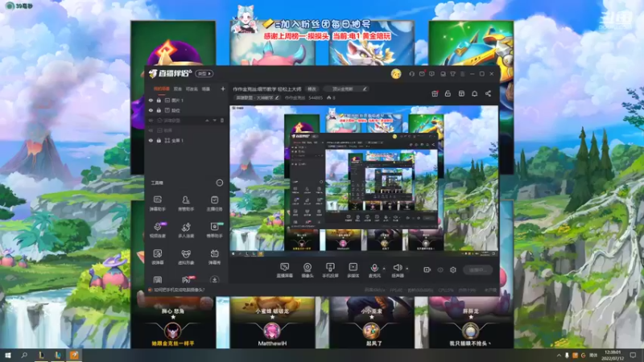The width and height of the screenshot is (644, 362).
Task: Click the live preview canvas
Action: point(364,179)
